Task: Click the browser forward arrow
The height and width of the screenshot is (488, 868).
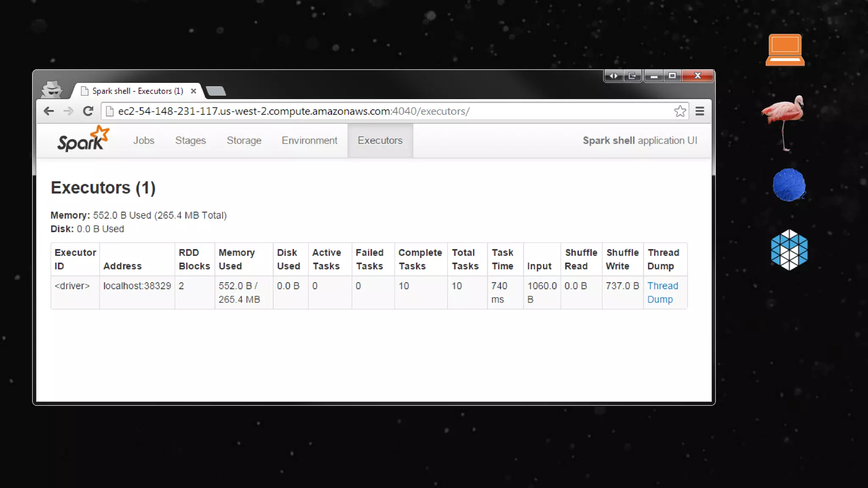Action: coord(68,111)
